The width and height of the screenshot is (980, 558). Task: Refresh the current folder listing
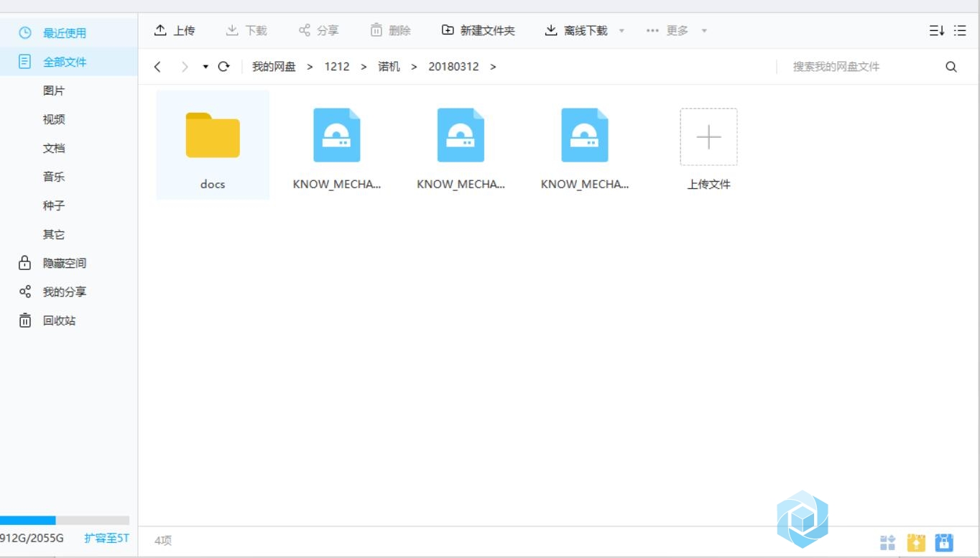(x=223, y=67)
